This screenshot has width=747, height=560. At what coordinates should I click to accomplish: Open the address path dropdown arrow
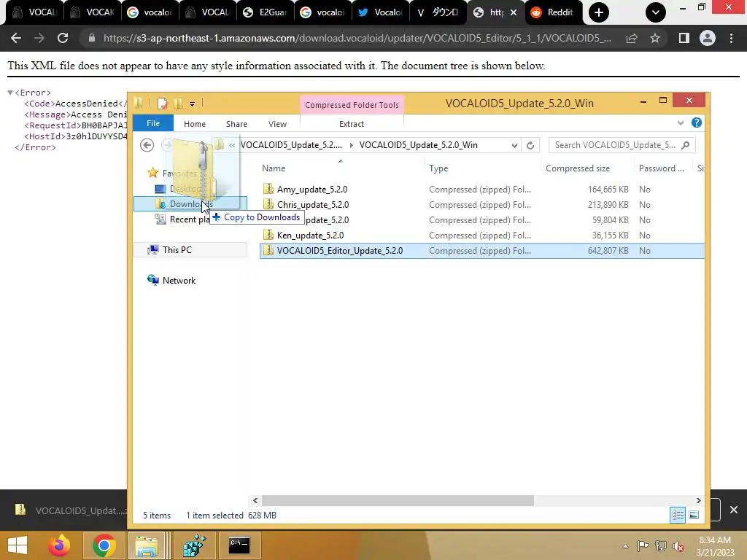514,145
